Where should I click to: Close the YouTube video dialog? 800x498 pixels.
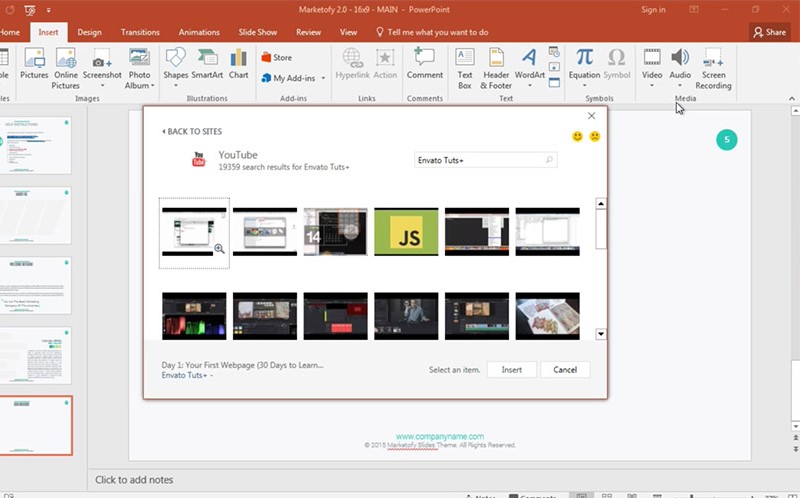pos(591,116)
